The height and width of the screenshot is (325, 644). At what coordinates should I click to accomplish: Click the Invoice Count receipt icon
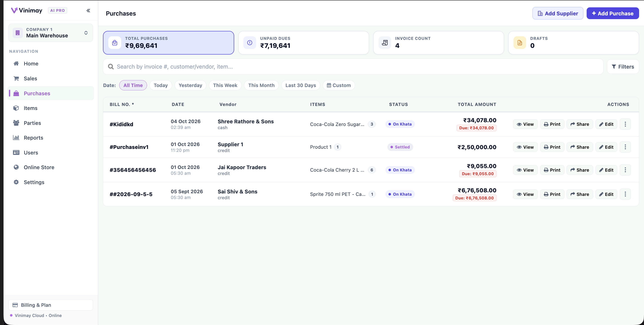385,43
